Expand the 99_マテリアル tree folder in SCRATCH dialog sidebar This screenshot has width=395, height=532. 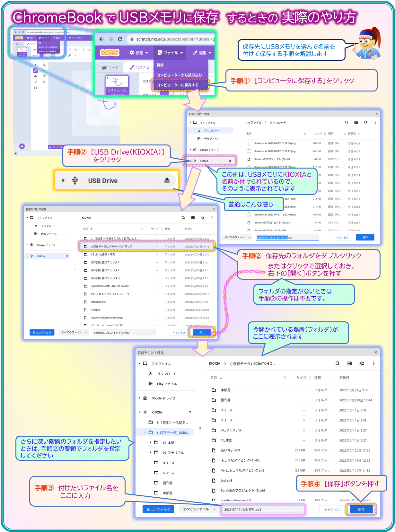(150, 452)
